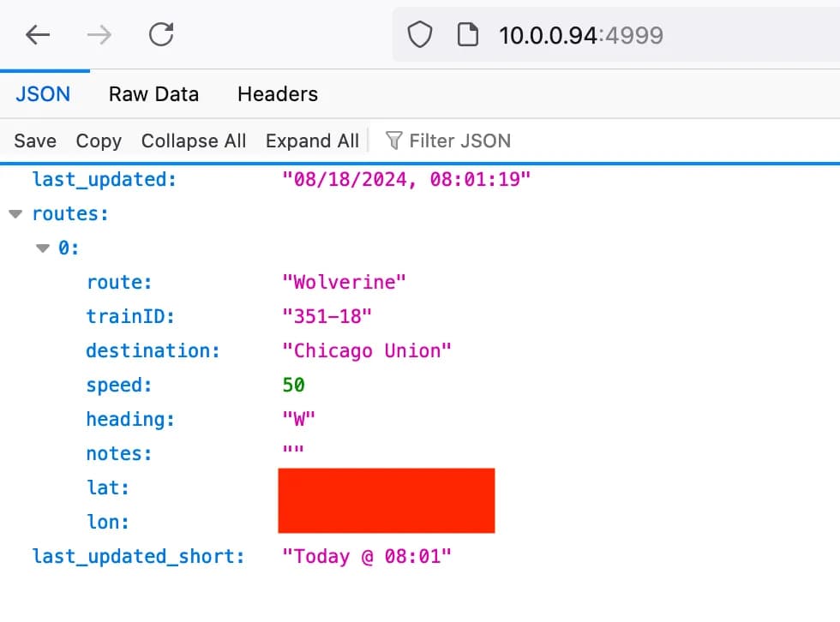Screen dimensions: 840x622
Task: Select the destination key
Action: (x=153, y=351)
